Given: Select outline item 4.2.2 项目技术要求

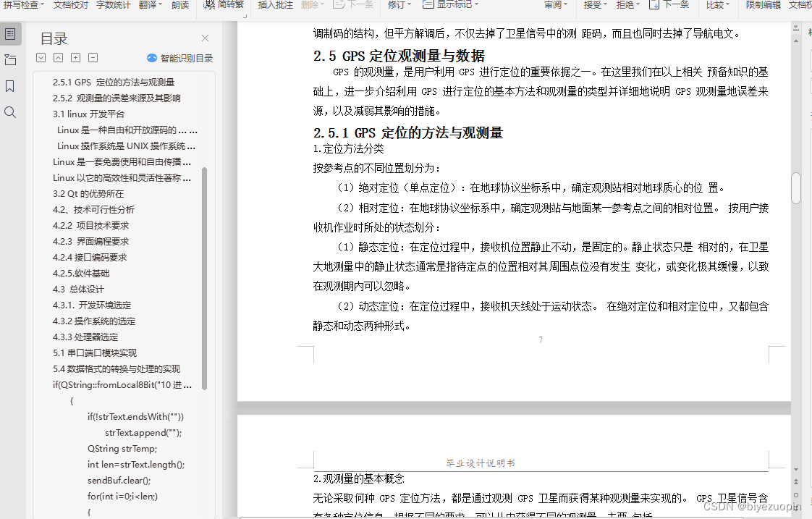Looking at the screenshot, I should coord(90,226).
